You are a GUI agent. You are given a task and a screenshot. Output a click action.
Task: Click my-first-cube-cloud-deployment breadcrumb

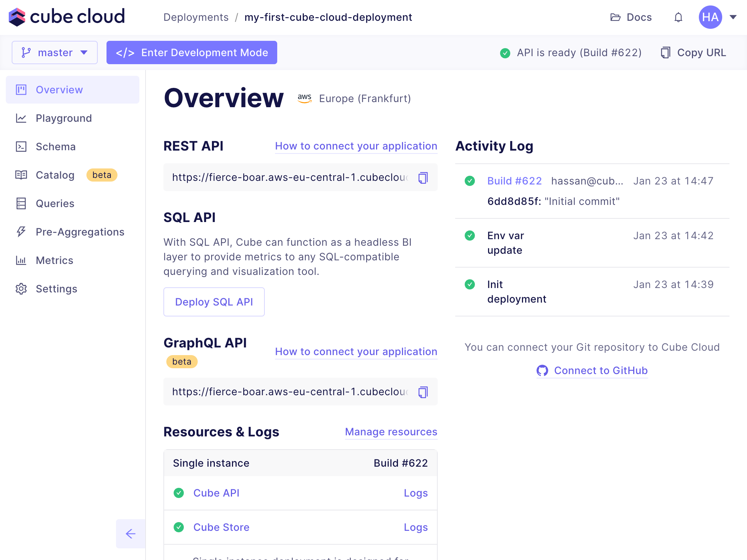coord(328,17)
